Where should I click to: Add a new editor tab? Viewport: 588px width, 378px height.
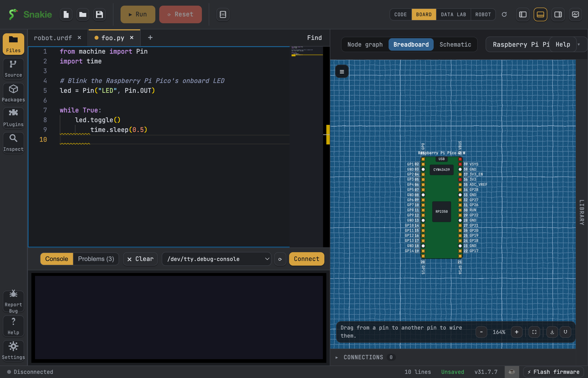[150, 37]
